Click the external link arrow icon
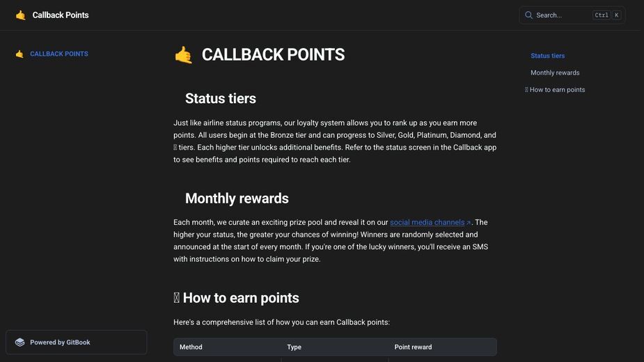The image size is (644, 362). pyautogui.click(x=469, y=223)
